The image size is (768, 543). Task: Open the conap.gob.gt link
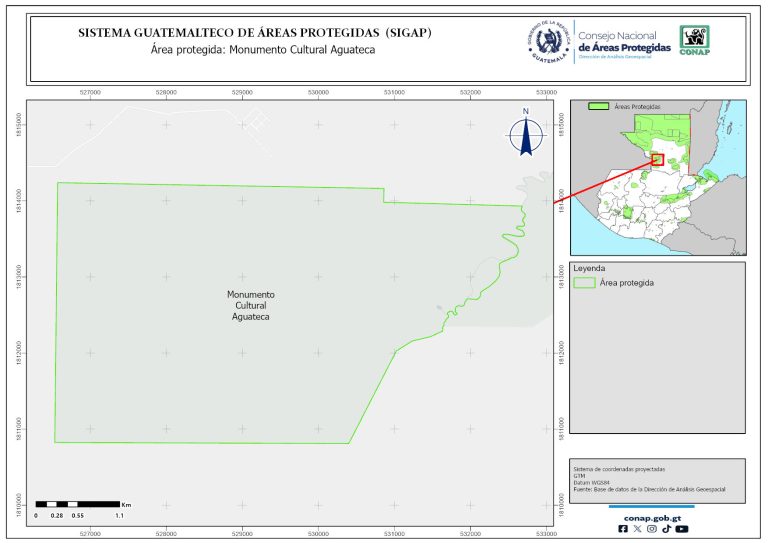(x=652, y=516)
